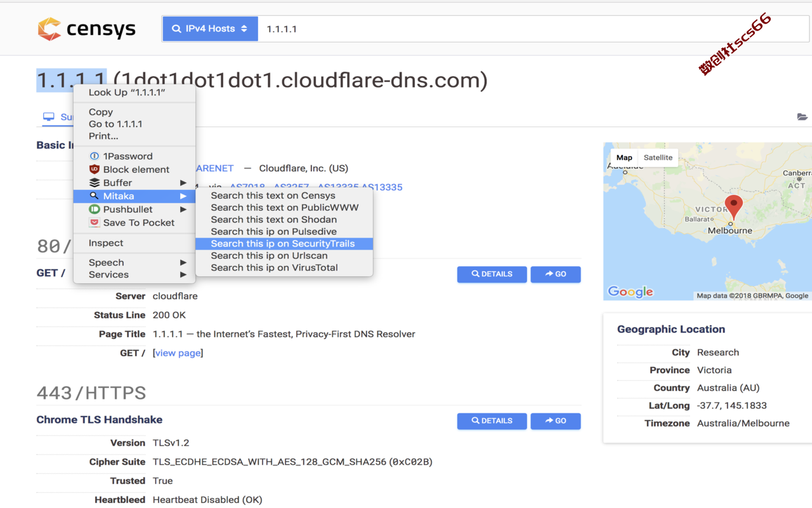Select Search this text on Censys

(284, 196)
